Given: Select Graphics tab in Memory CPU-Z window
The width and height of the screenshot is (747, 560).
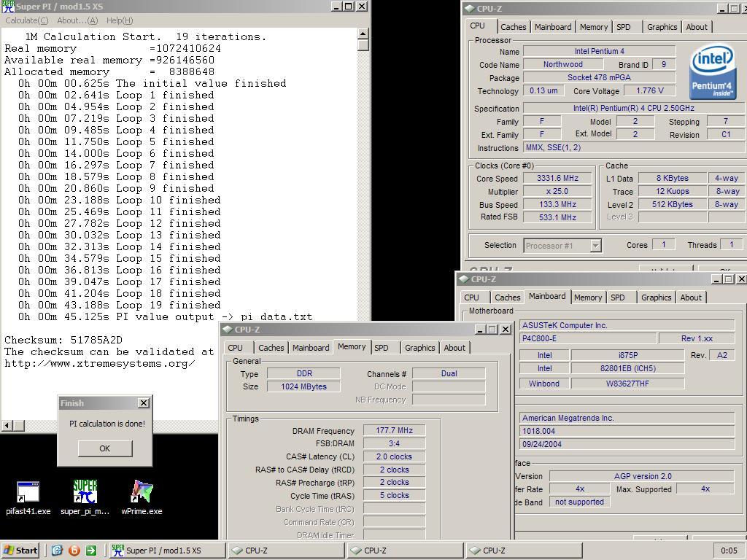Looking at the screenshot, I should (419, 348).
